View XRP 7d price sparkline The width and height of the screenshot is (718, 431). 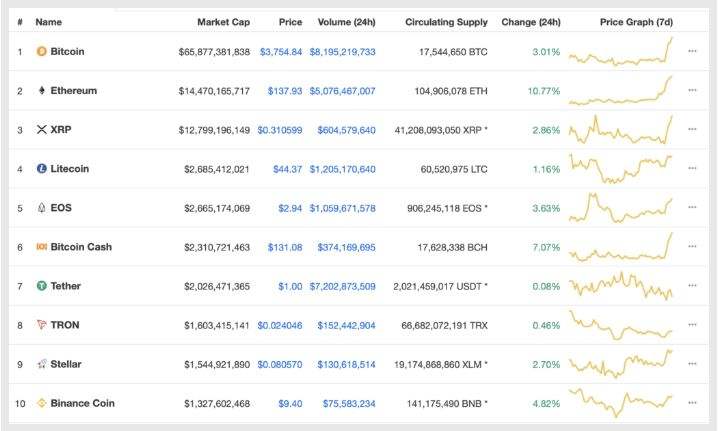coord(621,130)
